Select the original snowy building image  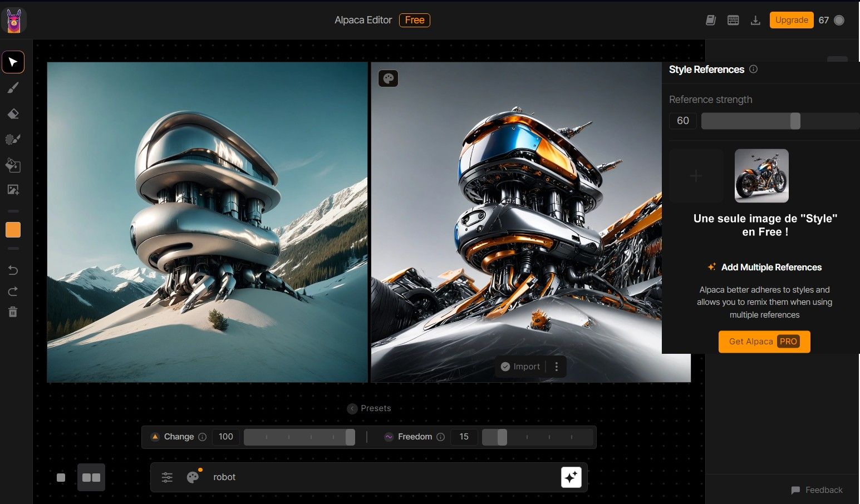pyautogui.click(x=208, y=222)
